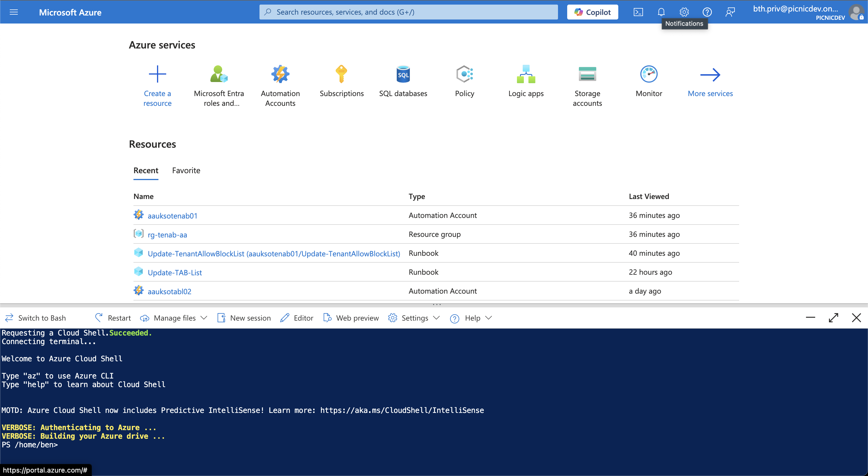Click the aauksotenab01 row icon
This screenshot has height=476, width=868.
point(138,215)
